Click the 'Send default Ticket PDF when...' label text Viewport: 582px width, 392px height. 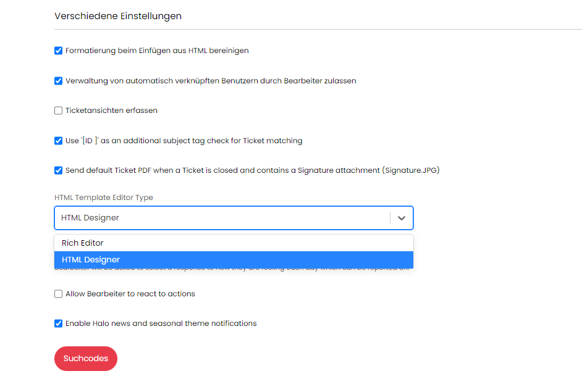252,170
